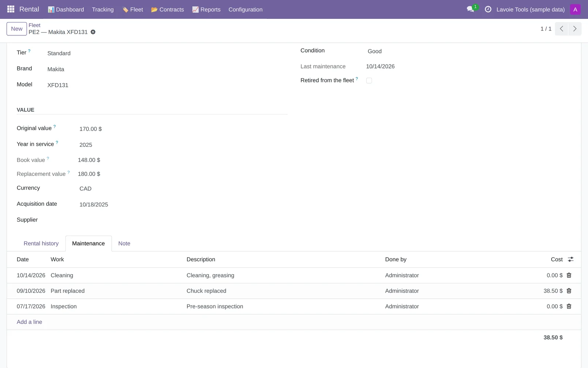
Task: Delete the Cleaning maintenance line
Action: (x=569, y=275)
